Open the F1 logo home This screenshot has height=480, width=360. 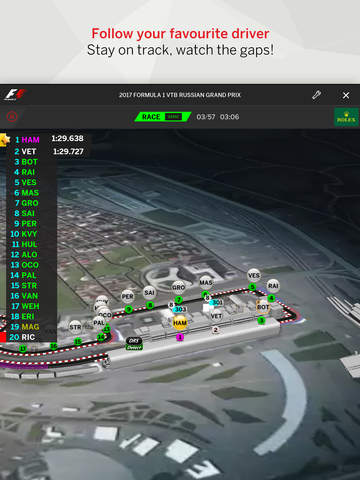click(x=15, y=95)
